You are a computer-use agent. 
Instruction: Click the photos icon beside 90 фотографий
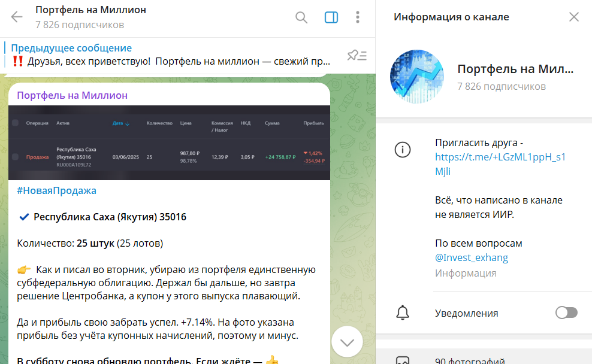[x=403, y=360]
